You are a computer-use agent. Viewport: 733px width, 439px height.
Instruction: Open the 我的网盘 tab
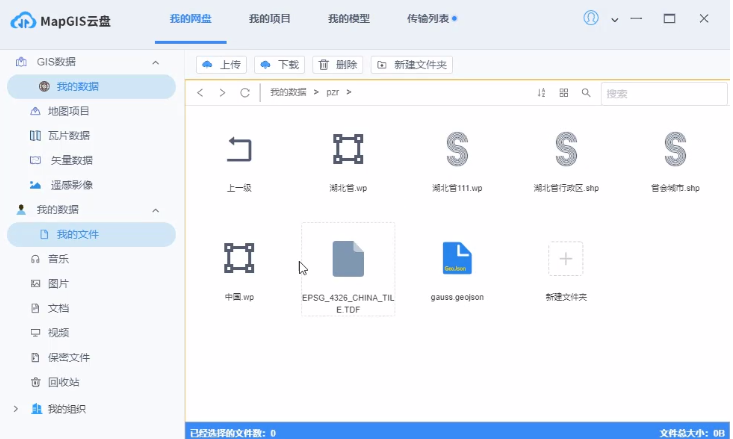point(190,19)
